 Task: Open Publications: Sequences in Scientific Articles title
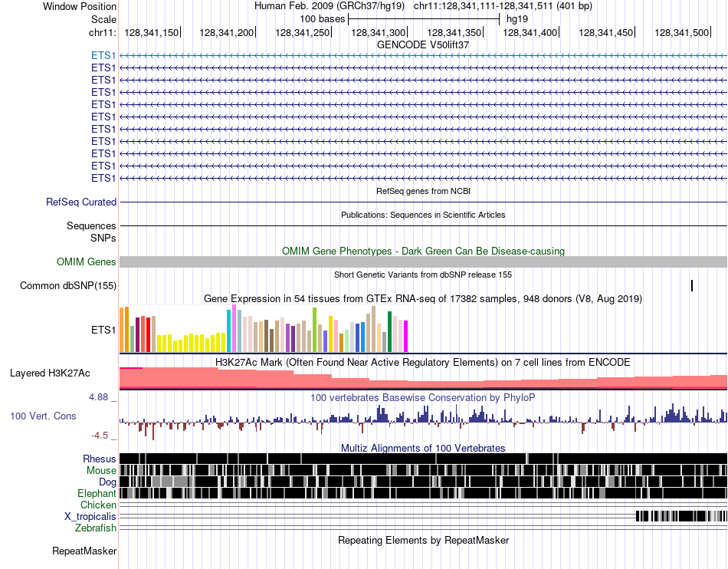tap(423, 215)
